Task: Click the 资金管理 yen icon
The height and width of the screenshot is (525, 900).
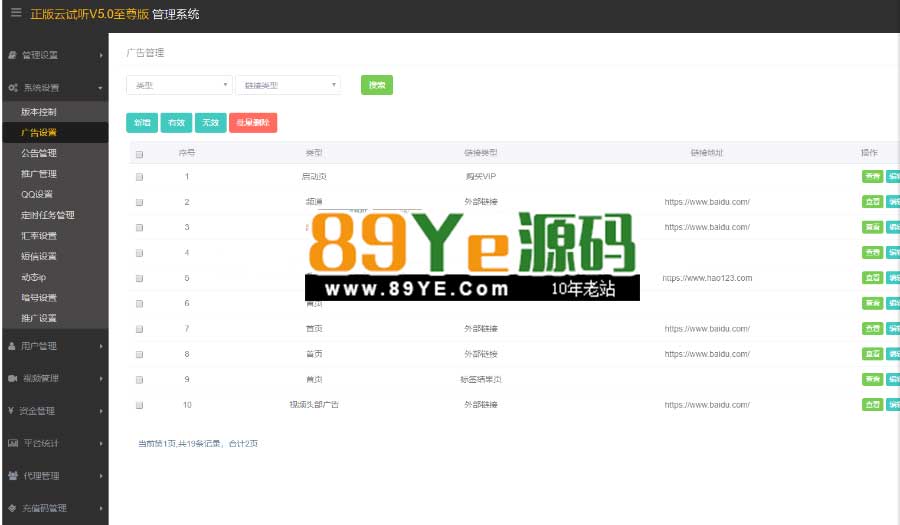Action: tap(11, 411)
